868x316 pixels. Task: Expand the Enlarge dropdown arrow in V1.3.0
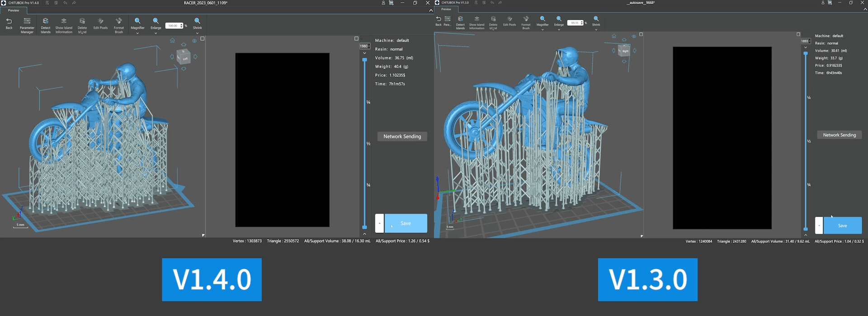point(559,30)
